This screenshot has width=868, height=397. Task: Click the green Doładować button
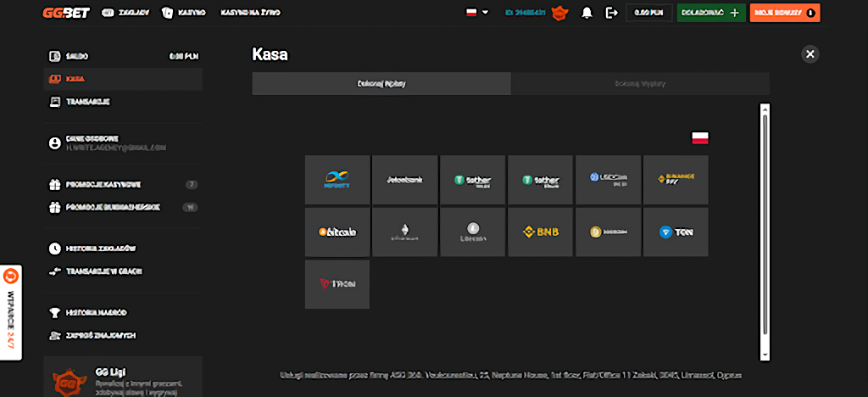pyautogui.click(x=710, y=13)
